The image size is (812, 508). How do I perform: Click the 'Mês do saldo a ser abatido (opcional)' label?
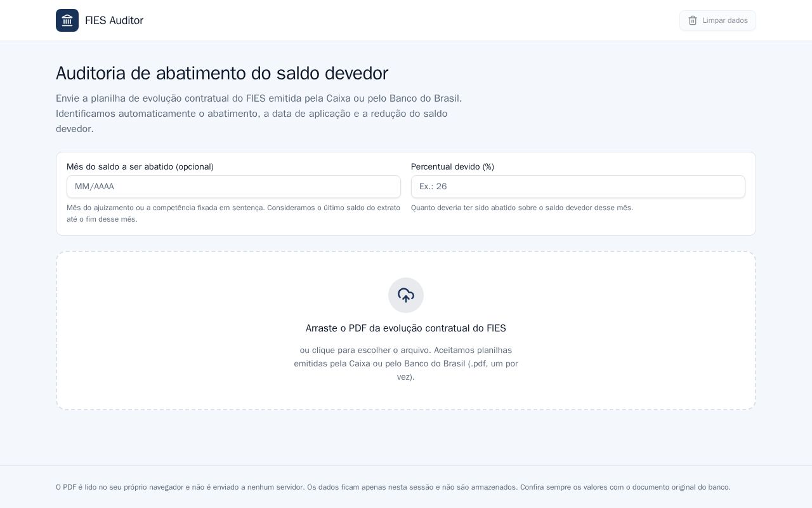pyautogui.click(x=140, y=166)
